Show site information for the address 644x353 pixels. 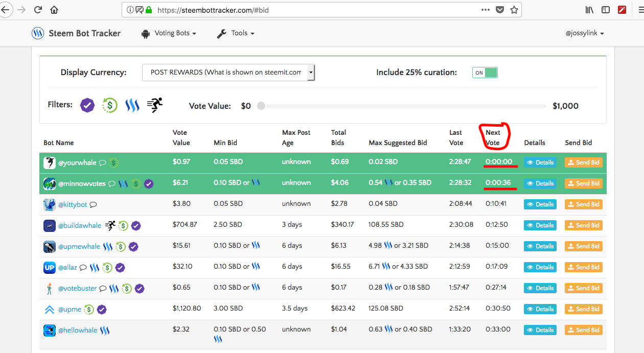click(130, 10)
